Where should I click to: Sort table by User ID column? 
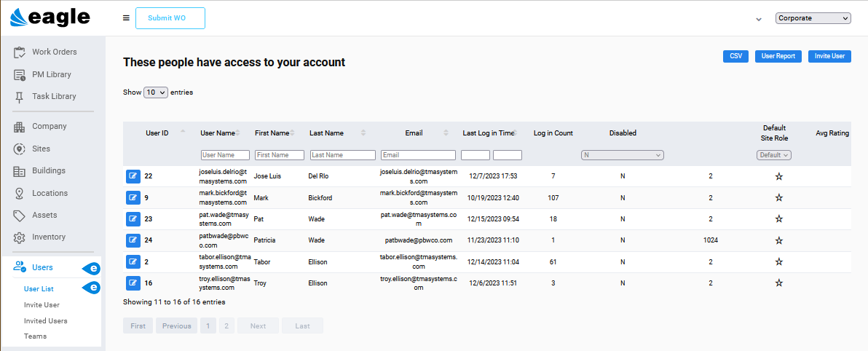tap(157, 133)
